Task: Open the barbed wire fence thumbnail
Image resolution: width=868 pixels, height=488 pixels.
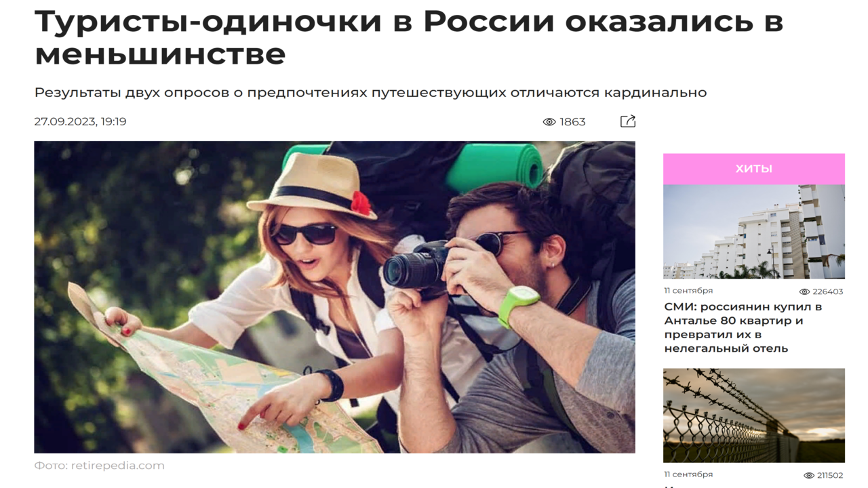Action: pos(754,415)
